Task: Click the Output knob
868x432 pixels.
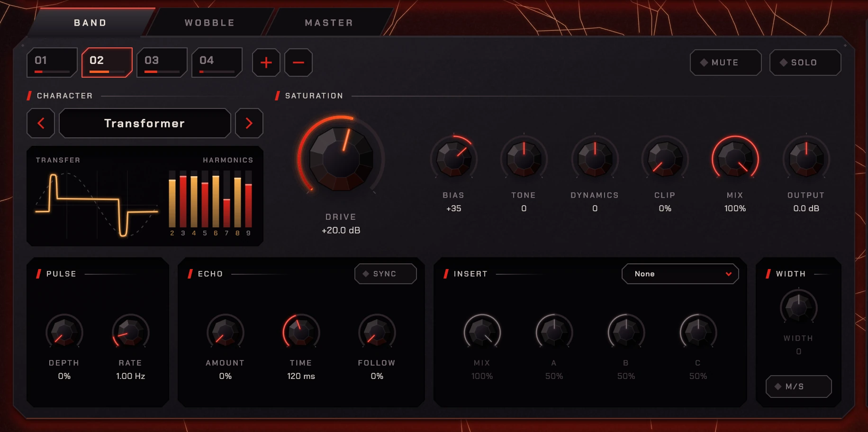Action: coord(806,158)
